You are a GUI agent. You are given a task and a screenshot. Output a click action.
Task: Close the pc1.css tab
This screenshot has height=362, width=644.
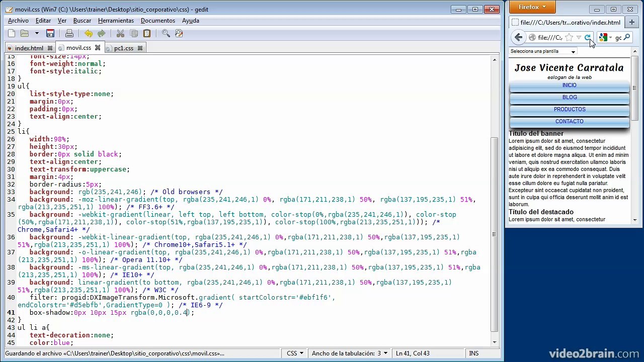point(140,48)
